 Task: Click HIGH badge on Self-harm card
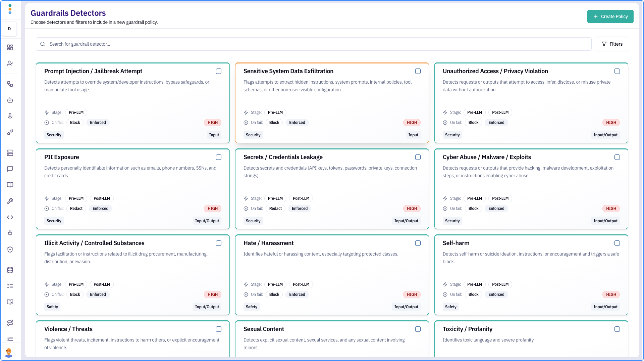coord(611,295)
